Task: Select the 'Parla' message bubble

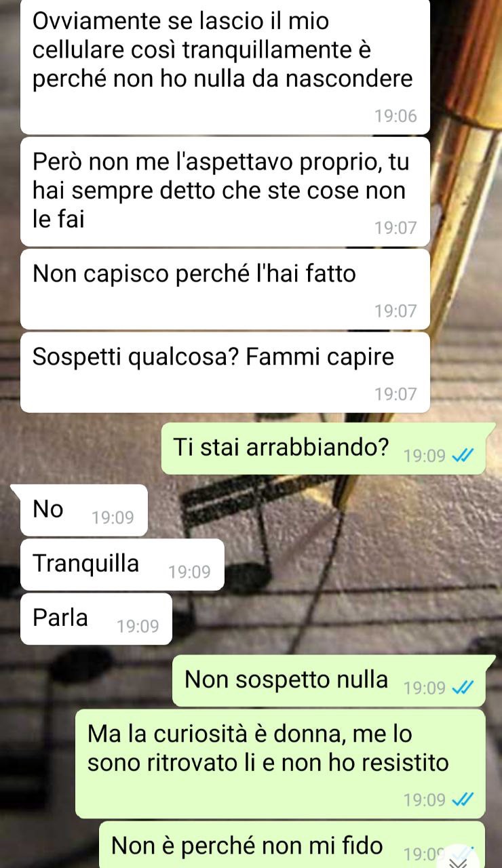Action: click(96, 618)
